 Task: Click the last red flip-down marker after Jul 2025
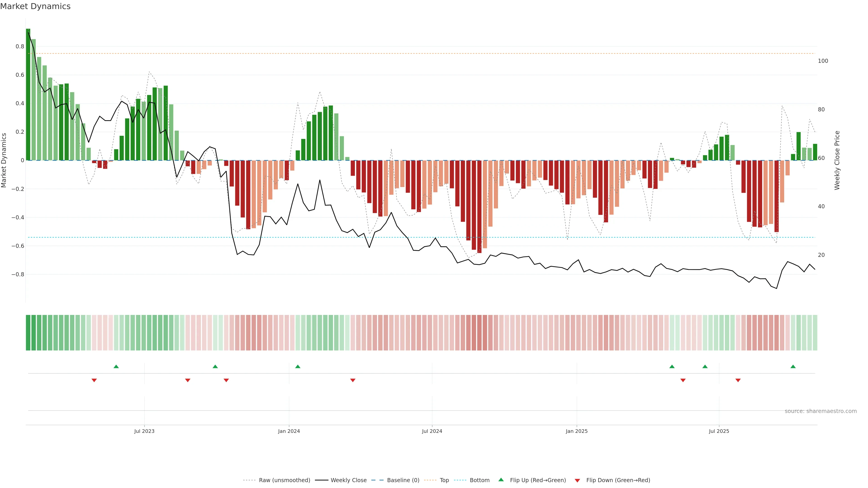[738, 380]
